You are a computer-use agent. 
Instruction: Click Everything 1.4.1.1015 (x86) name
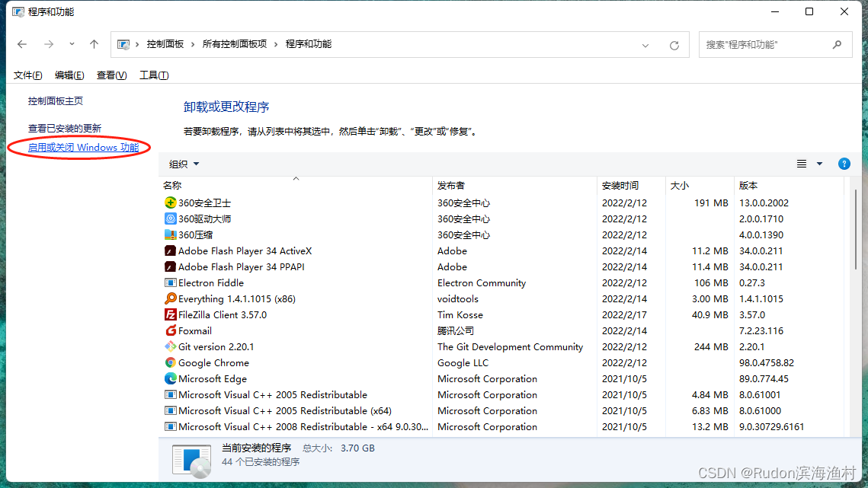tap(237, 298)
